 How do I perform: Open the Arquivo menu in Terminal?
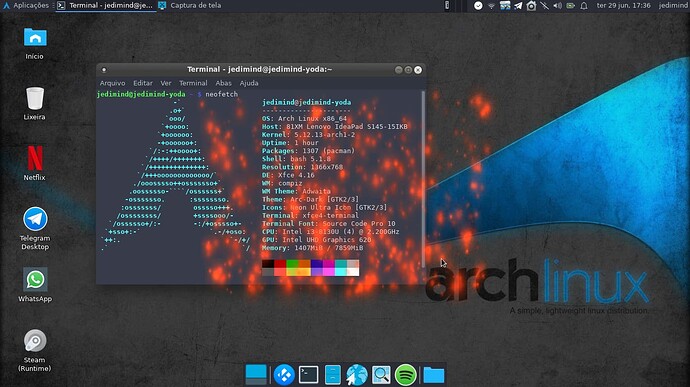112,83
